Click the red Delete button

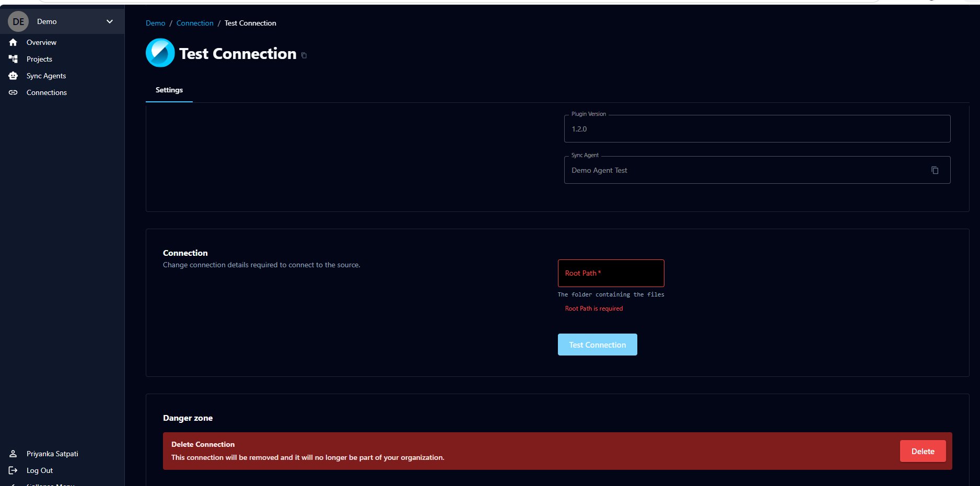point(923,451)
